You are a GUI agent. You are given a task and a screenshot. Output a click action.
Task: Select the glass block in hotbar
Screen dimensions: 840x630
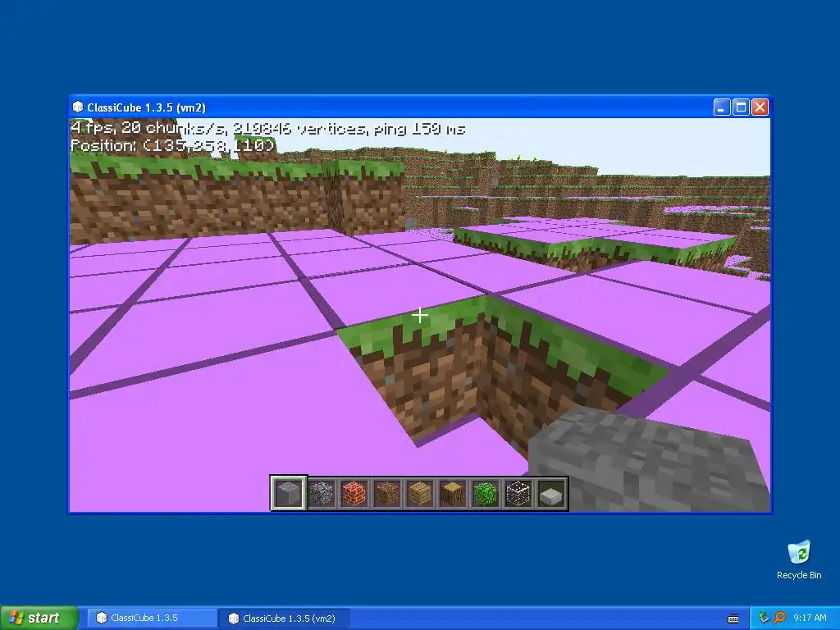(518, 493)
